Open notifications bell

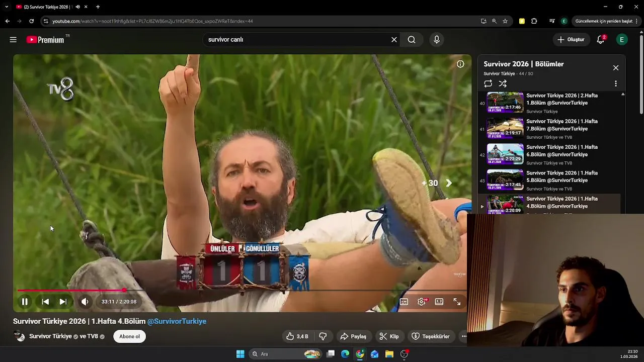point(600,40)
